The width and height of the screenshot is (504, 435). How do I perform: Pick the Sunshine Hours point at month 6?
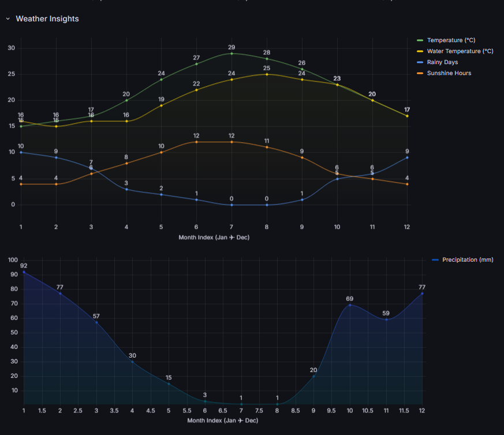[x=196, y=142]
